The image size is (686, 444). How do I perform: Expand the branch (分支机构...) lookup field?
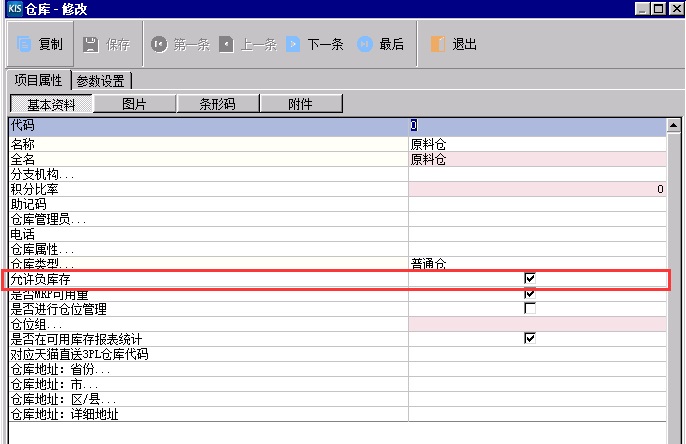[x=537, y=174]
